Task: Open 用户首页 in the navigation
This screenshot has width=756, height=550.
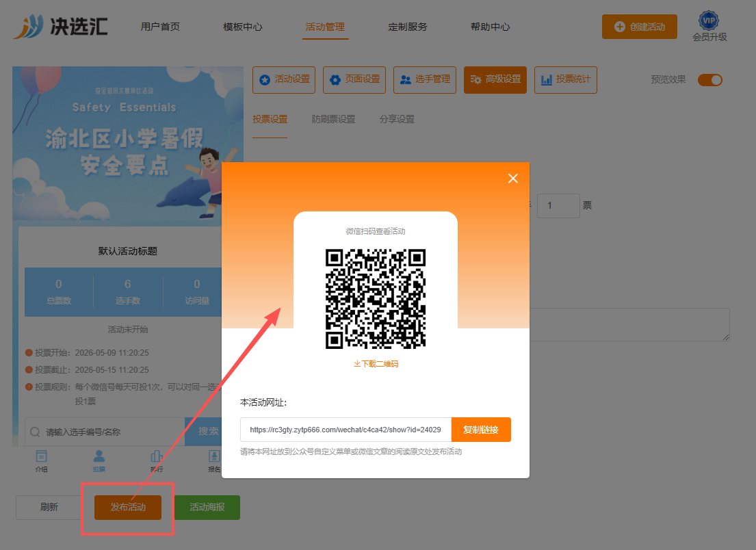Action: [160, 27]
